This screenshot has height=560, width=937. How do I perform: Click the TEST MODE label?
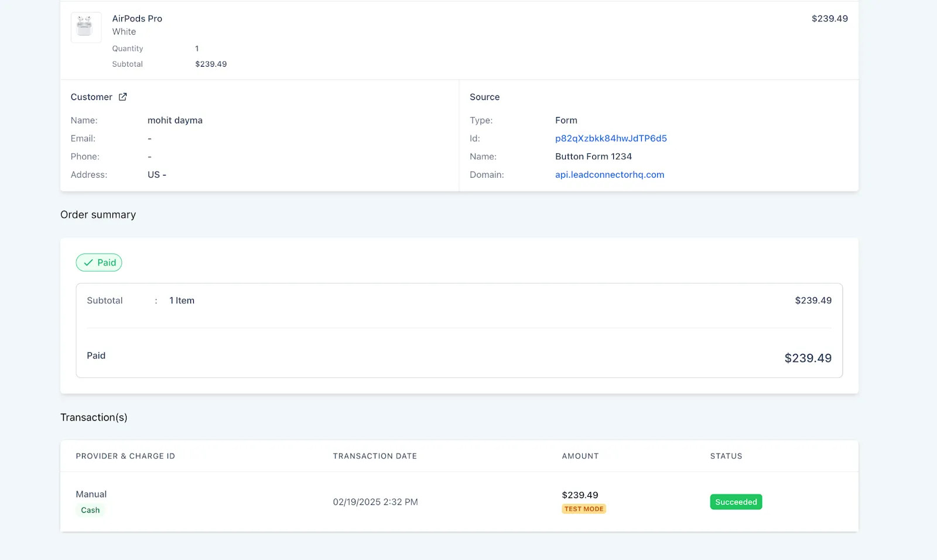584,509
